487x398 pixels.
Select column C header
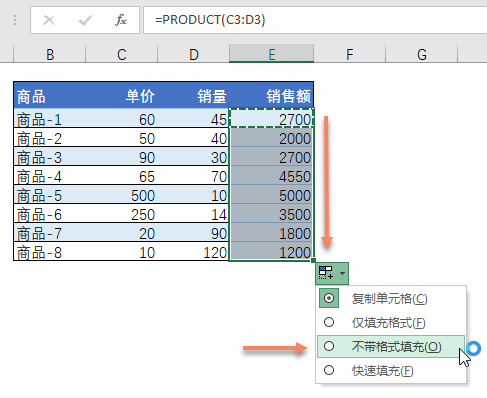pyautogui.click(x=122, y=54)
